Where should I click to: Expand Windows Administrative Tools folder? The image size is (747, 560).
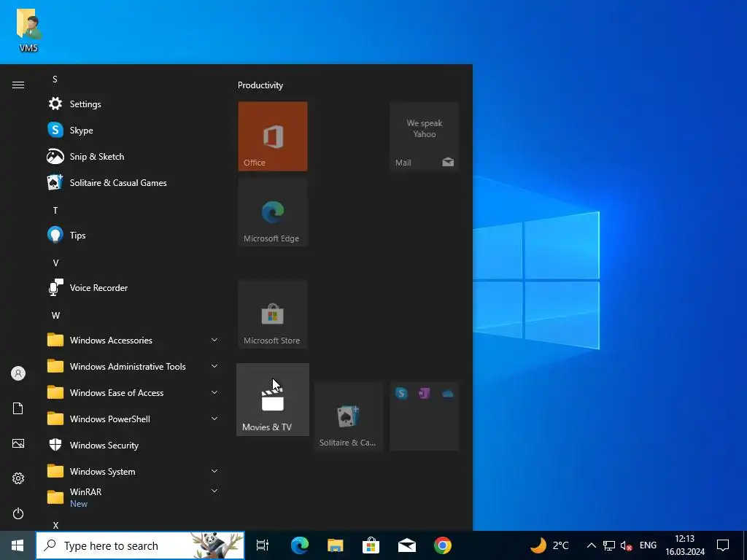click(133, 366)
